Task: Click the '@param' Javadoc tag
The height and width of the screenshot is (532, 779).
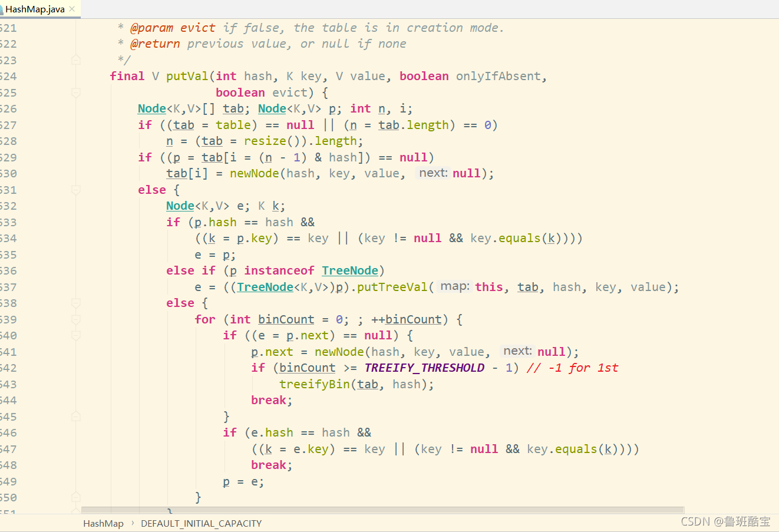Action: pyautogui.click(x=152, y=28)
